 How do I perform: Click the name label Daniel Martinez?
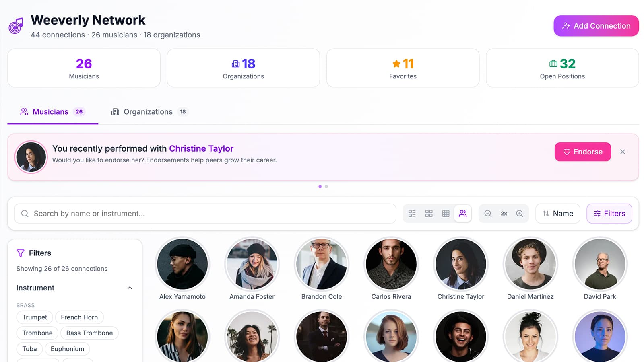tap(530, 297)
